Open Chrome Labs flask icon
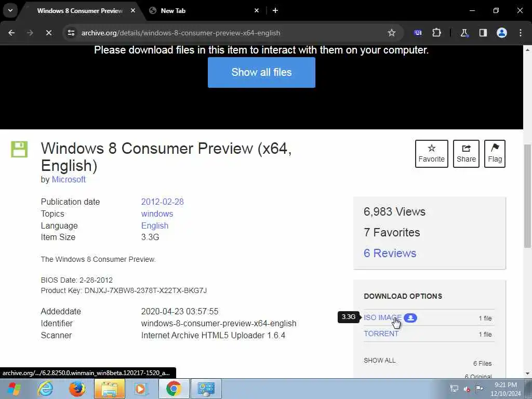Image resolution: width=532 pixels, height=399 pixels. pos(464,33)
